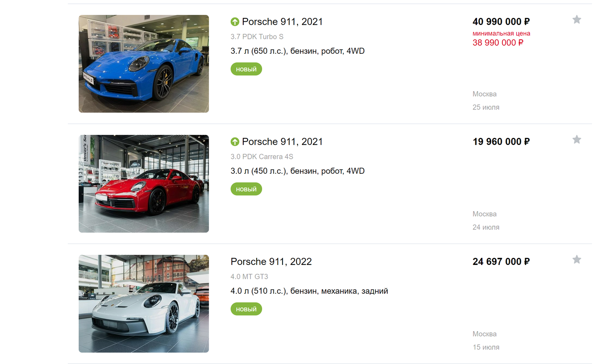Open red Porsche 911 photo
This screenshot has width=598, height=364.
coord(144,184)
